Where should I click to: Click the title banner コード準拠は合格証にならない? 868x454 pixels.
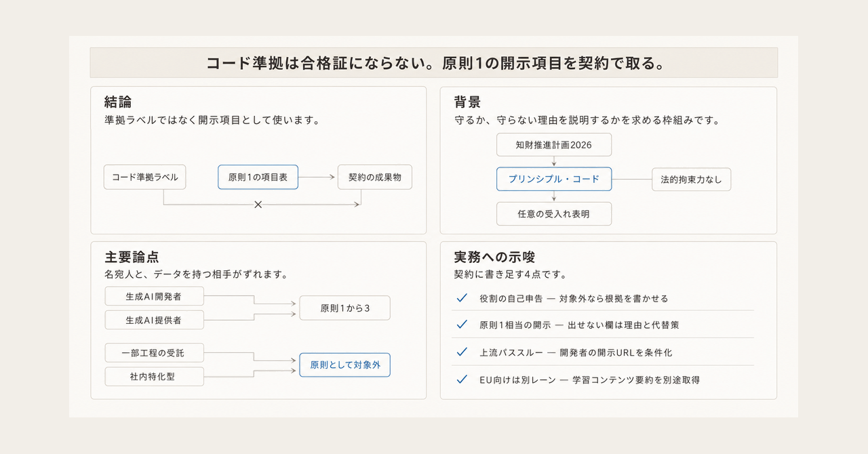(x=434, y=63)
